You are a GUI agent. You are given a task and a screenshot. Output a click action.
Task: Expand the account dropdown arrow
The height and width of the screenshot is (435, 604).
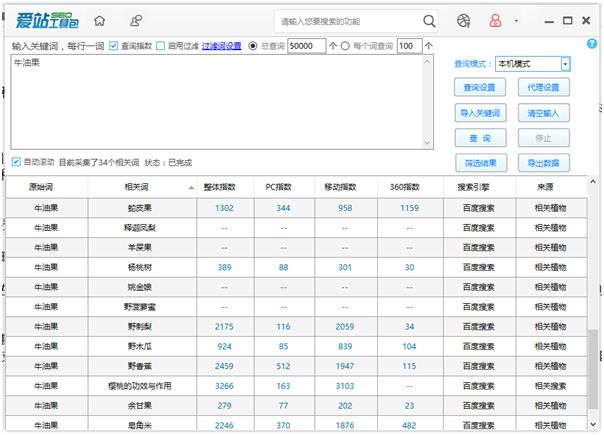[x=516, y=21]
